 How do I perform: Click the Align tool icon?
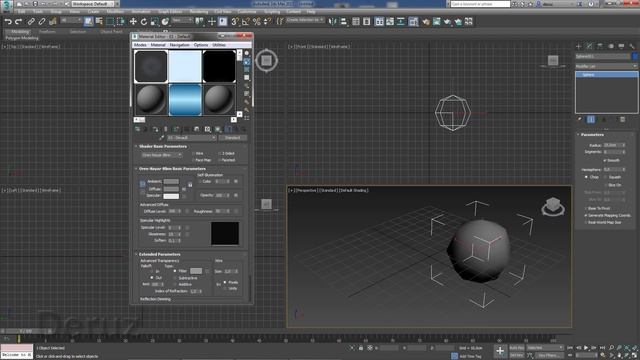coord(343,22)
